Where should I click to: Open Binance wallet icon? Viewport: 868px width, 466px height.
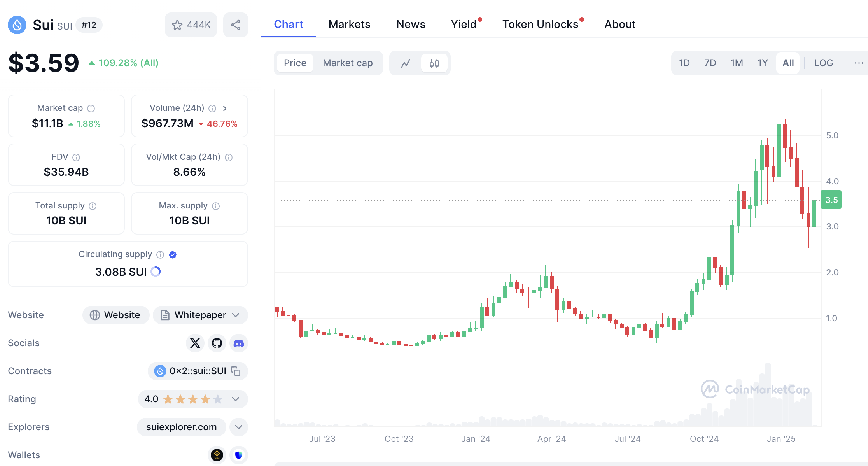217,455
